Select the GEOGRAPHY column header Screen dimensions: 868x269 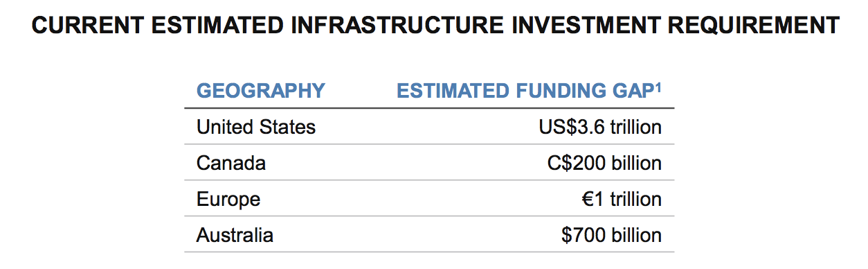[x=261, y=91]
